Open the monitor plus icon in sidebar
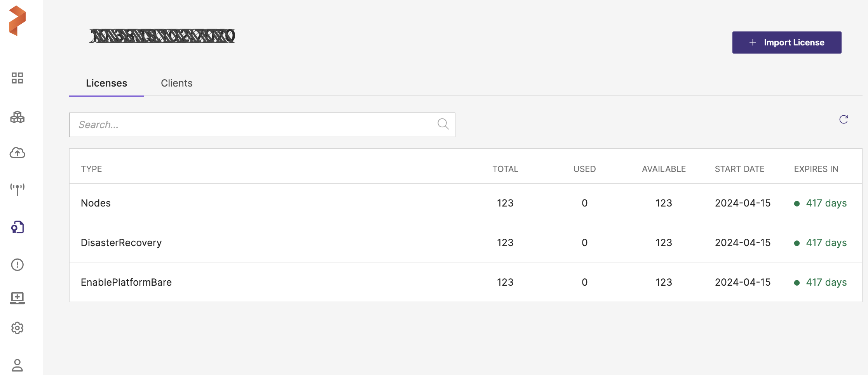This screenshot has height=375, width=868. 17,298
